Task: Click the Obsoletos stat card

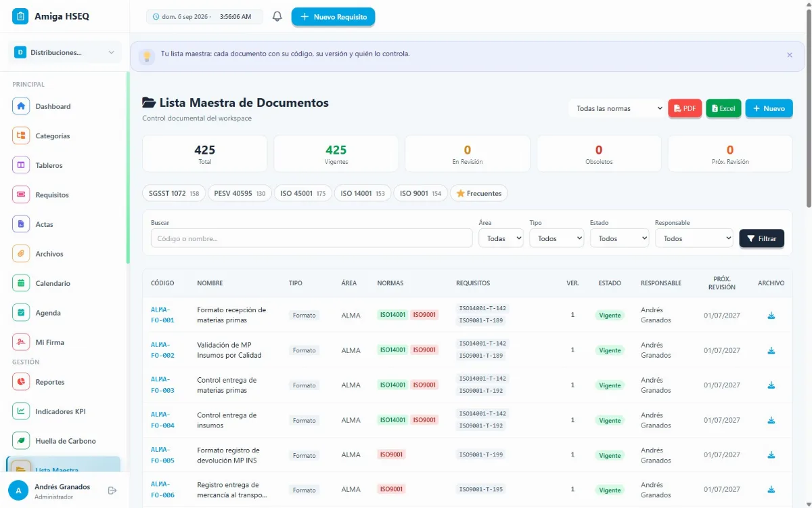Action: [x=599, y=154]
